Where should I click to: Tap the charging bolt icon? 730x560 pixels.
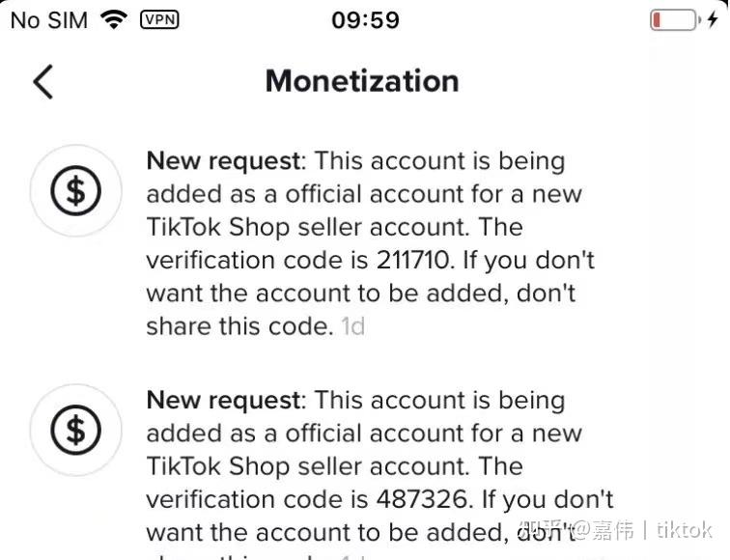pos(713,19)
